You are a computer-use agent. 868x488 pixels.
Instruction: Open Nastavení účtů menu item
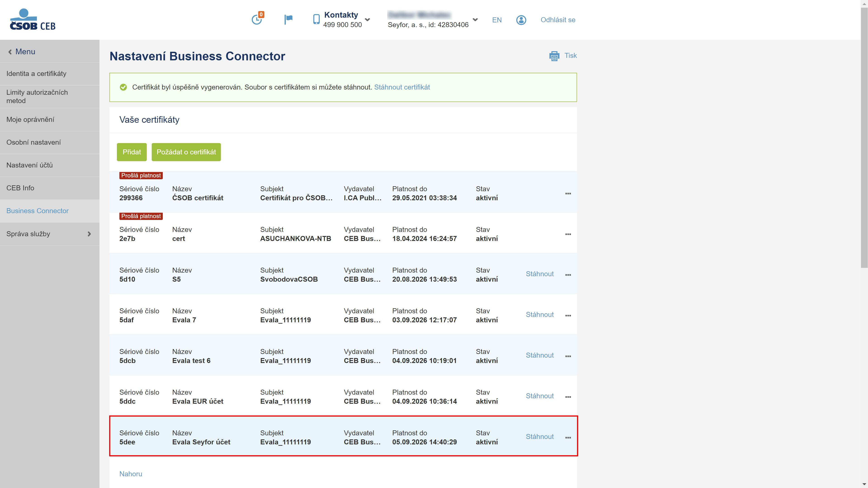click(x=50, y=165)
